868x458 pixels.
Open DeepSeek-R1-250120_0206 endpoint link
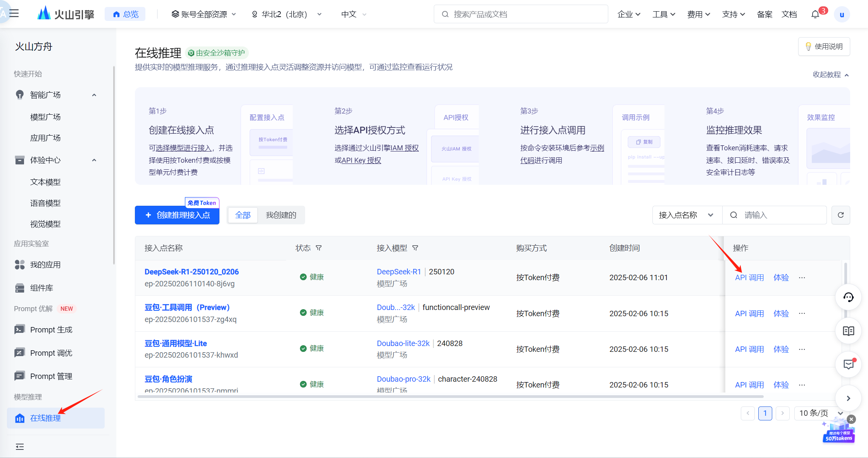[192, 272]
